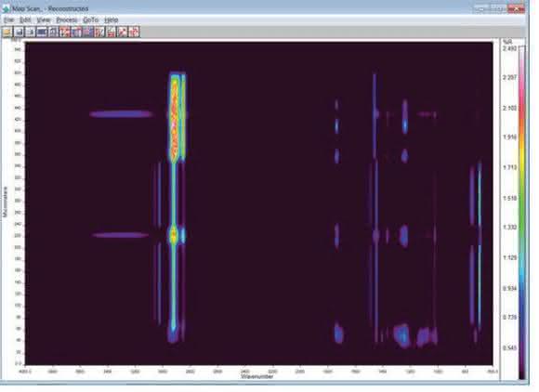Open the Help menu
The width and height of the screenshot is (539, 392).
tap(111, 20)
